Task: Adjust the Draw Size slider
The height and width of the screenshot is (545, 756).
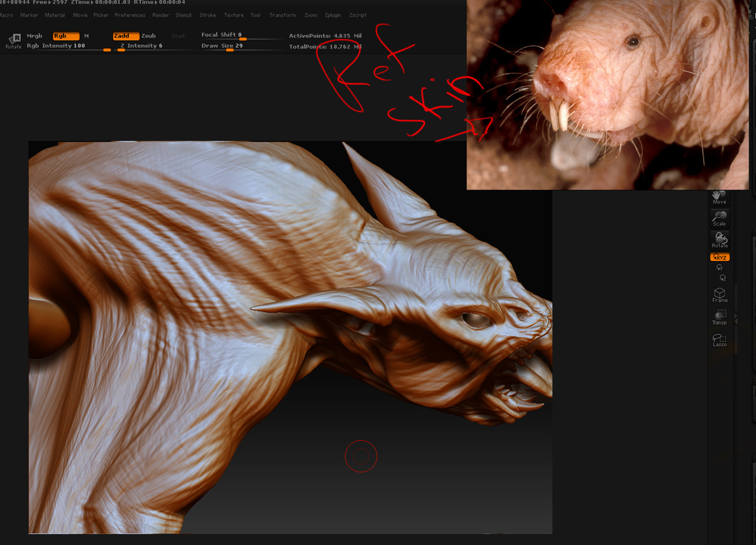Action: point(241,46)
